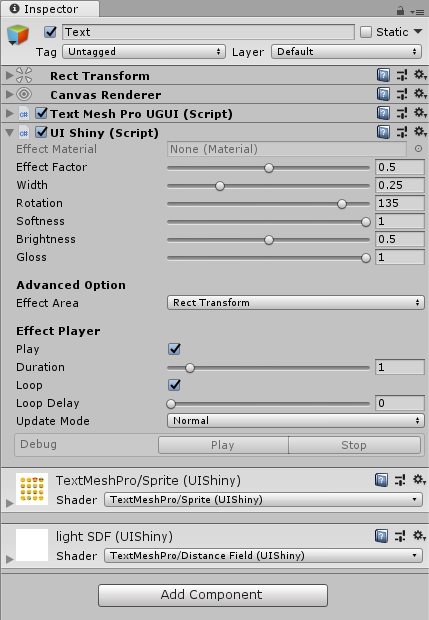Collapse the UI Shiny component
This screenshot has height=620, width=429.
click(x=9, y=132)
